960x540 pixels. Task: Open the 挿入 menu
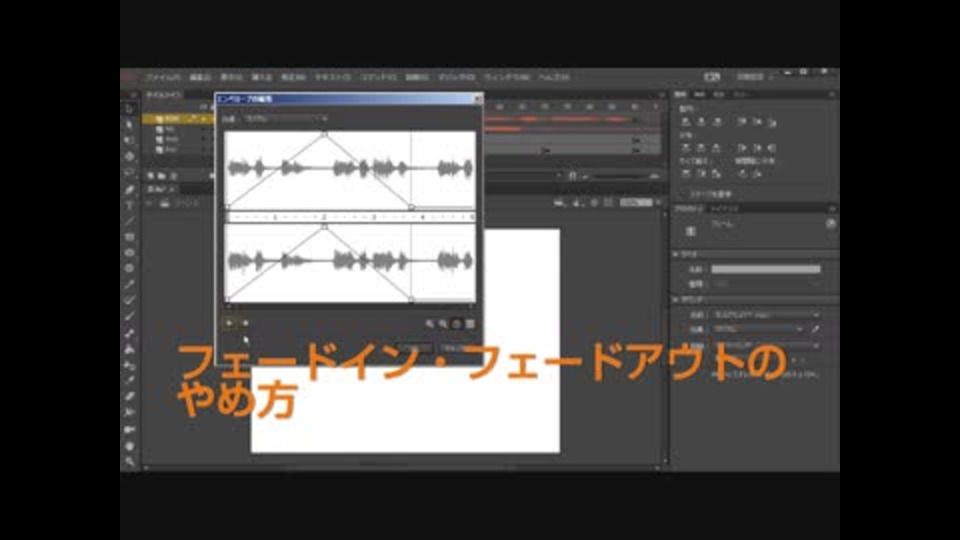coord(261,77)
